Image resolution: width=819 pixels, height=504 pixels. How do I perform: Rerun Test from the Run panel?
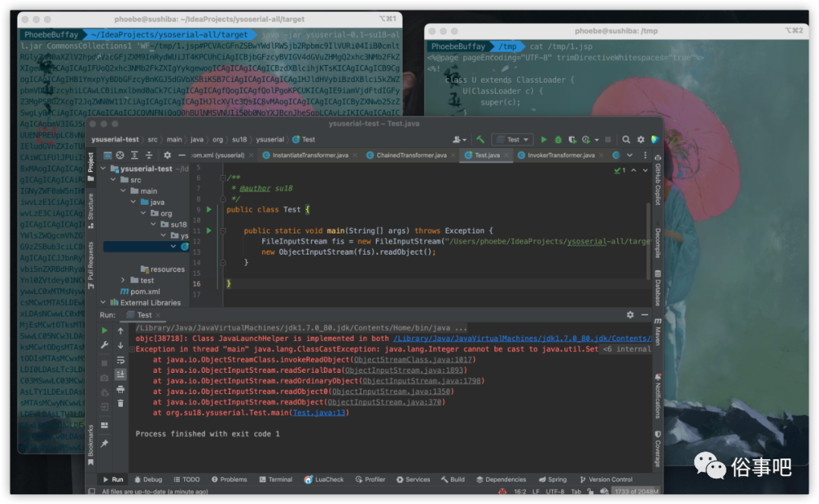[x=105, y=330]
